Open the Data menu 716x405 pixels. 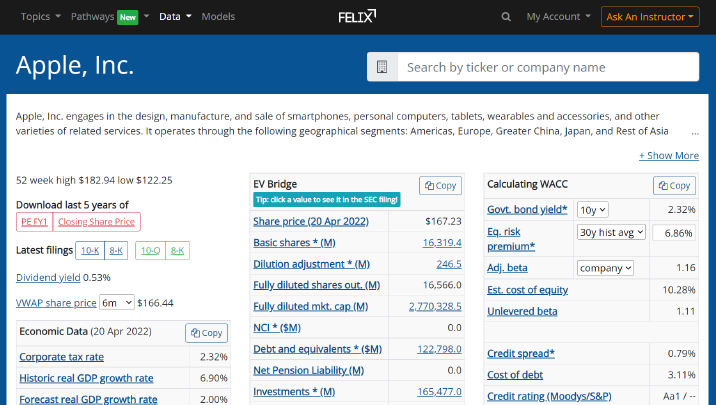[x=175, y=17]
